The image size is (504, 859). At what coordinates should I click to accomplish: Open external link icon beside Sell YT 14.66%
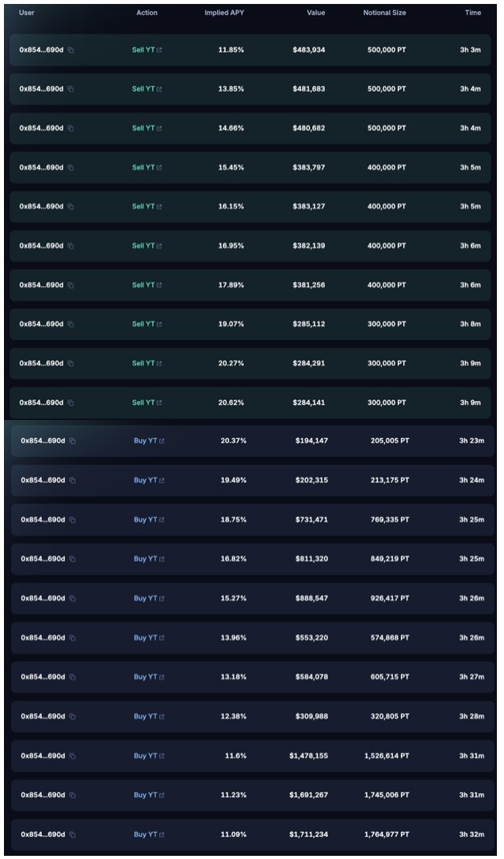(x=159, y=128)
